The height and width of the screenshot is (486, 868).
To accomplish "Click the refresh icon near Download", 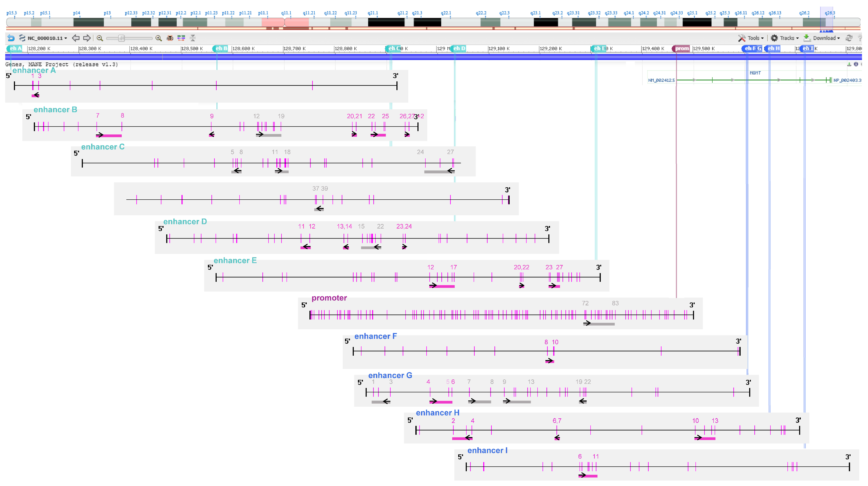I will point(849,38).
